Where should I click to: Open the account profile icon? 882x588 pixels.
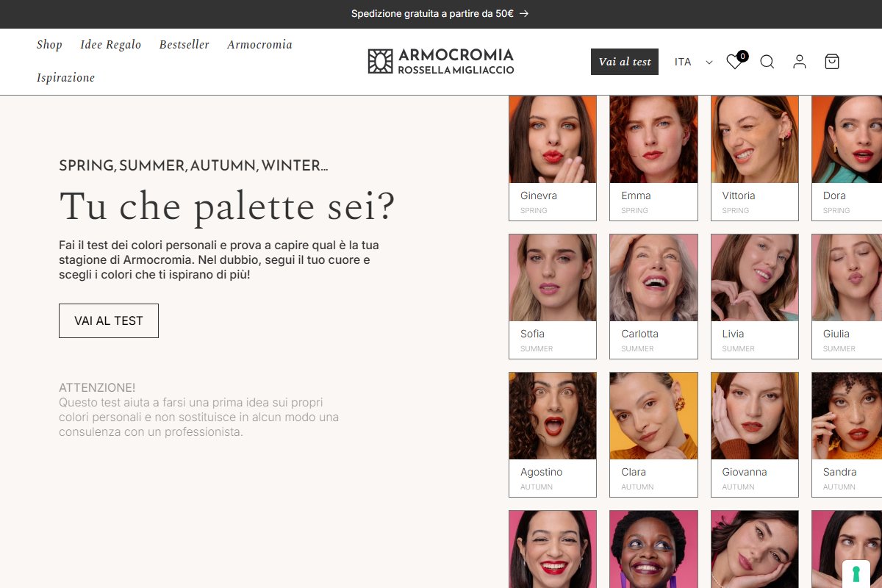pos(799,62)
